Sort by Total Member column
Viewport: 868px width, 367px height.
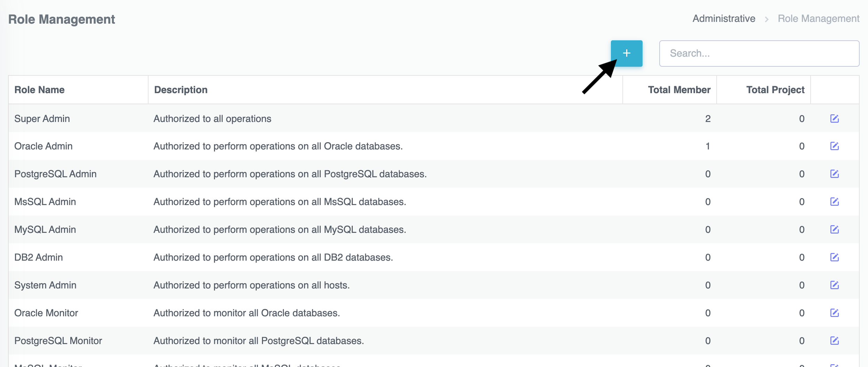tap(679, 90)
